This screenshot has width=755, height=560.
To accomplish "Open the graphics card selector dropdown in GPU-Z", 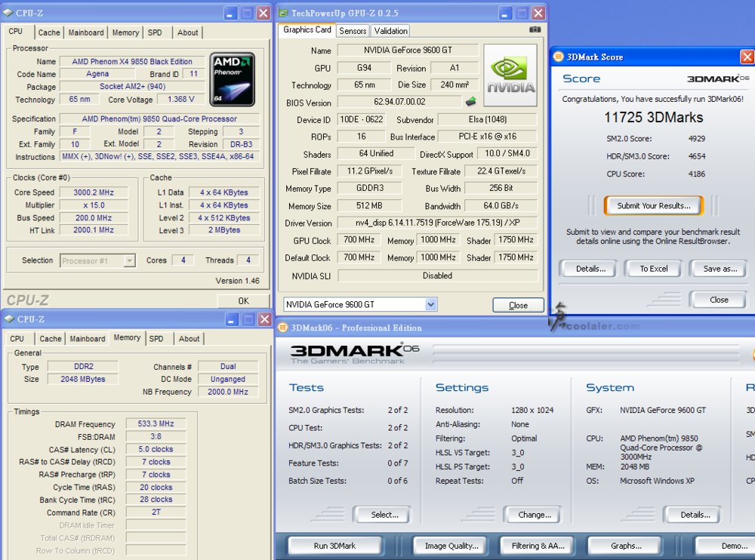I will (x=430, y=304).
